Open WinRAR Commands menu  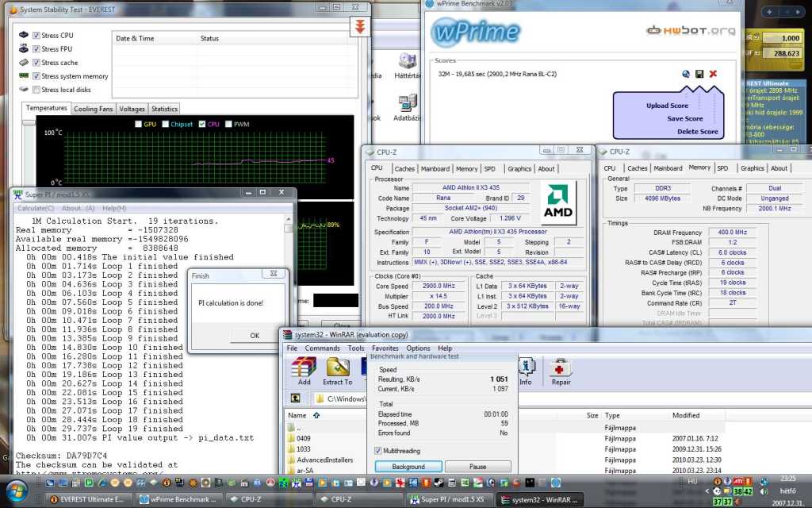(322, 348)
